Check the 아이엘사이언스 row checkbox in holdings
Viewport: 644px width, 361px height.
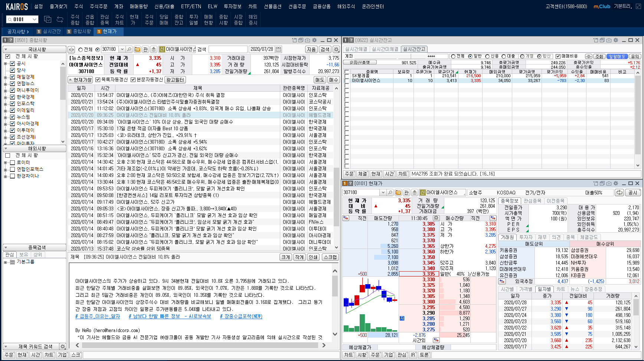(x=347, y=81)
